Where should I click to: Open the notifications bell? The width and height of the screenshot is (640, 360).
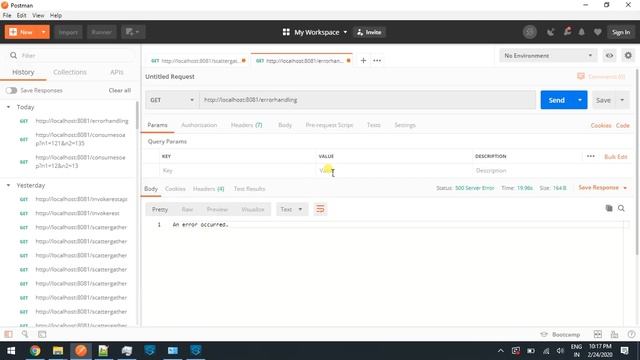pyautogui.click(x=582, y=32)
